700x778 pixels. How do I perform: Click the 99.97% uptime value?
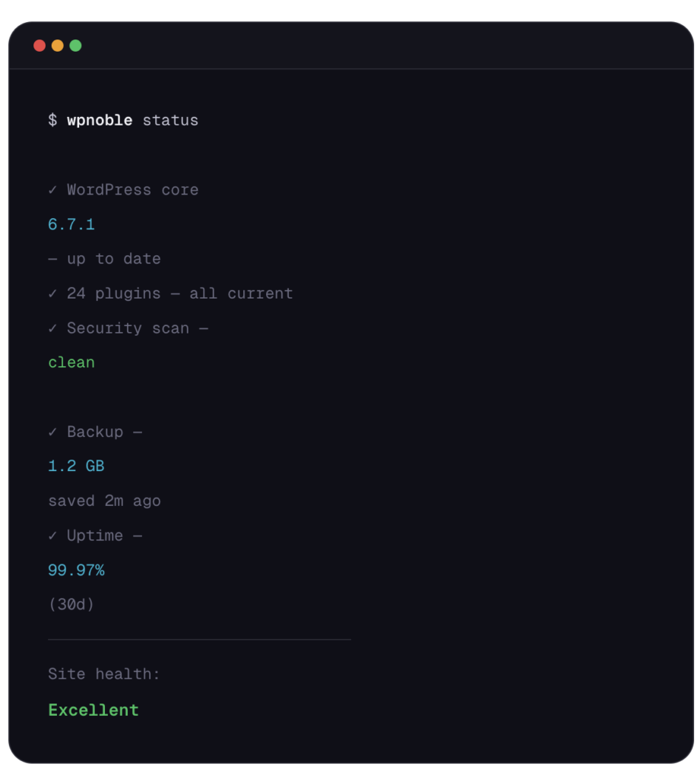[76, 570]
